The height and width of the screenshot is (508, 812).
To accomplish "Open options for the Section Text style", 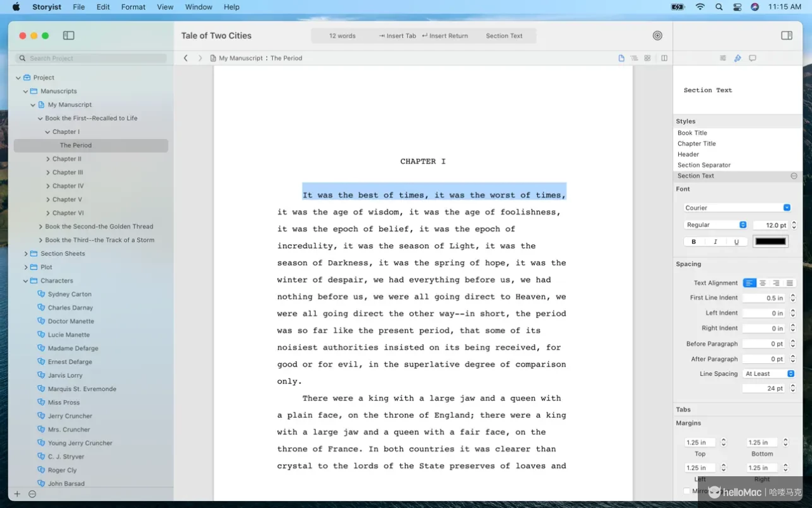I will 794,176.
